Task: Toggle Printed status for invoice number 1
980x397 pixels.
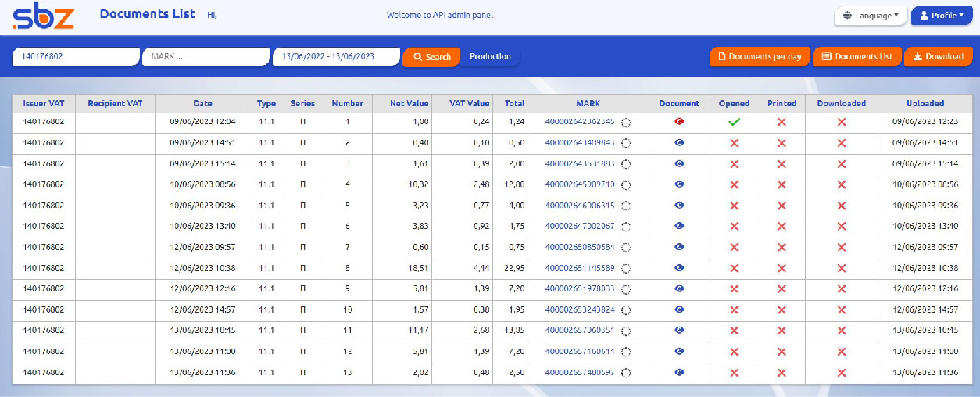Action: tap(781, 122)
